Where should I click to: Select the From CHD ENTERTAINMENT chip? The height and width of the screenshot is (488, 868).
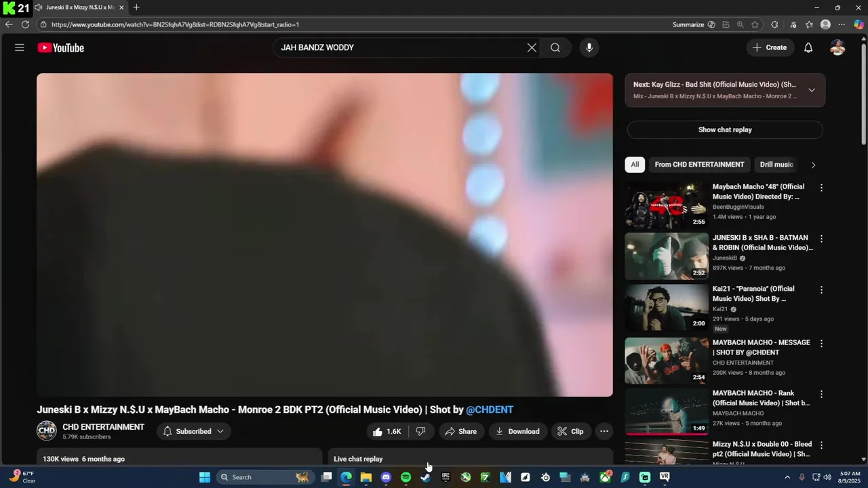[699, 165]
